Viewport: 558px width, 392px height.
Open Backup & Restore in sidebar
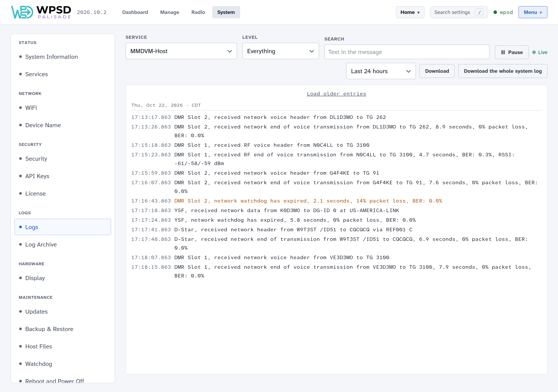(63, 329)
